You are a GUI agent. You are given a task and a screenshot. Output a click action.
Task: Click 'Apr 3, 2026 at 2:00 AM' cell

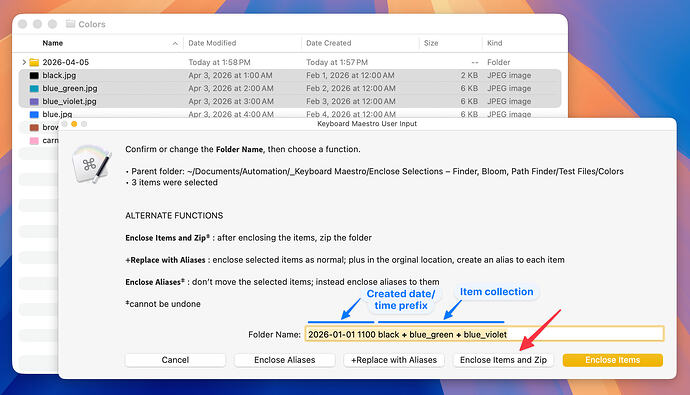click(231, 88)
